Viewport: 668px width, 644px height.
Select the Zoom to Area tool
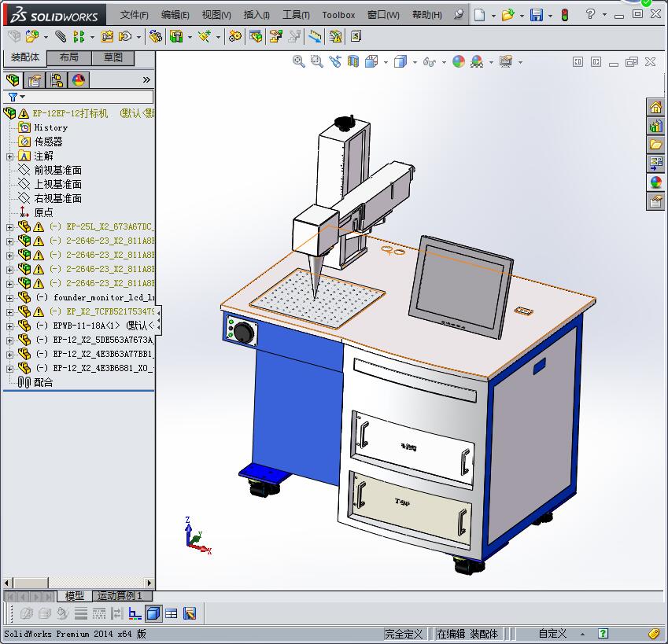tap(316, 61)
